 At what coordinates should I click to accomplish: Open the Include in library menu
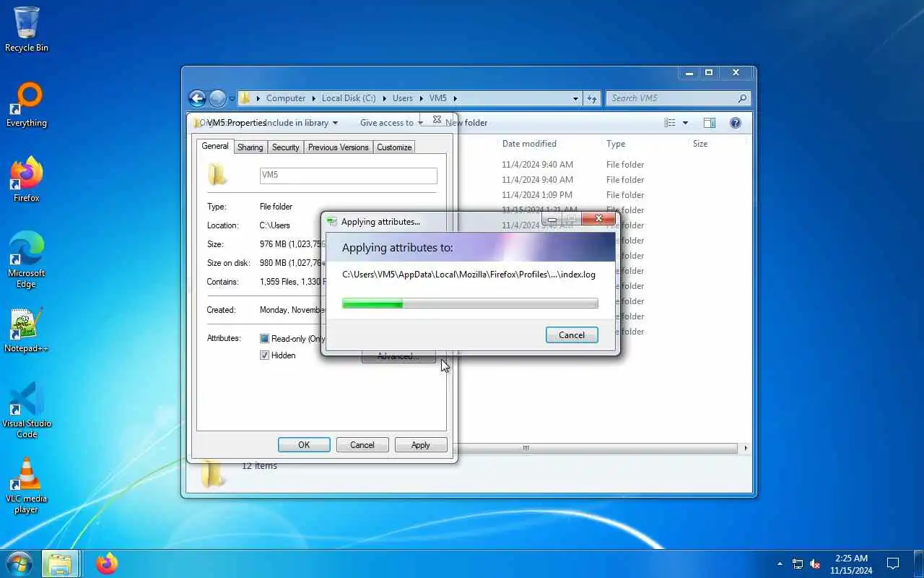pyautogui.click(x=302, y=123)
